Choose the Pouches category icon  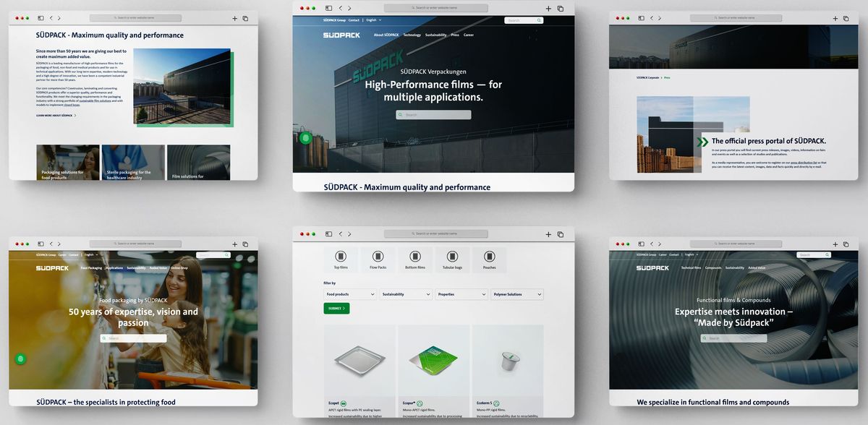point(489,256)
